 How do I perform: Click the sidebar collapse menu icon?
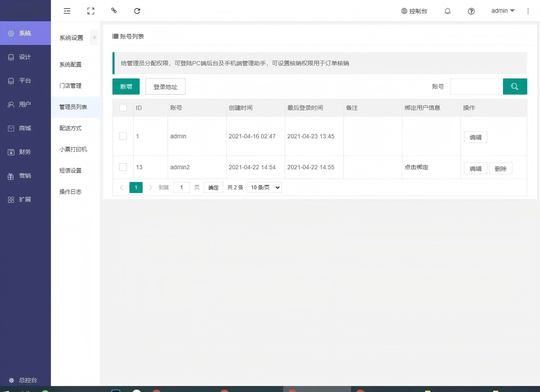click(x=67, y=11)
